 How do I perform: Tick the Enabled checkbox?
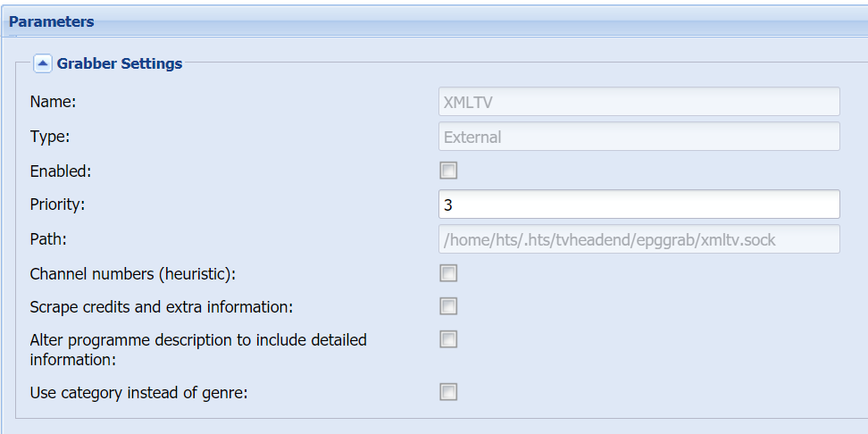[448, 171]
